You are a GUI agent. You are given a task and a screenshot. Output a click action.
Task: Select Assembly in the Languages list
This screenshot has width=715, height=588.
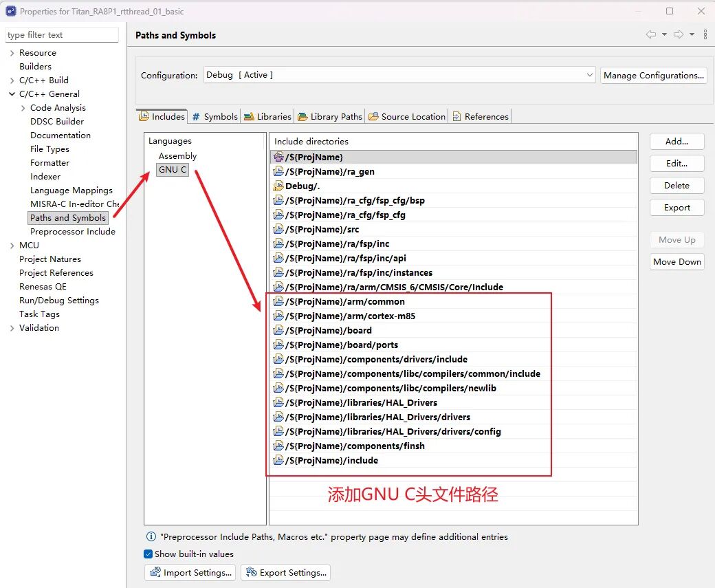pos(177,156)
